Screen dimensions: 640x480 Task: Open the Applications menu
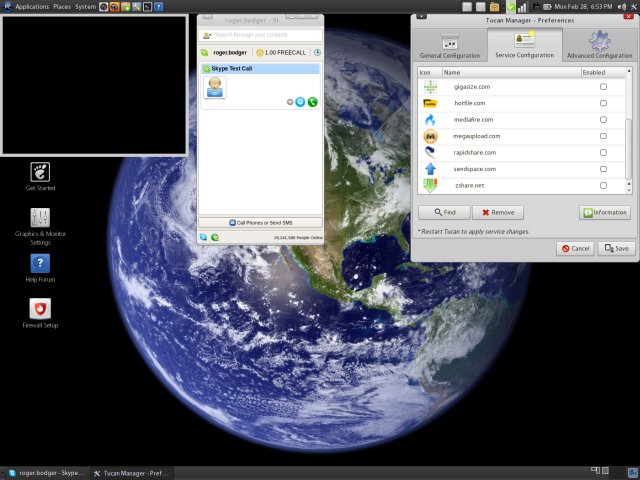coord(32,7)
